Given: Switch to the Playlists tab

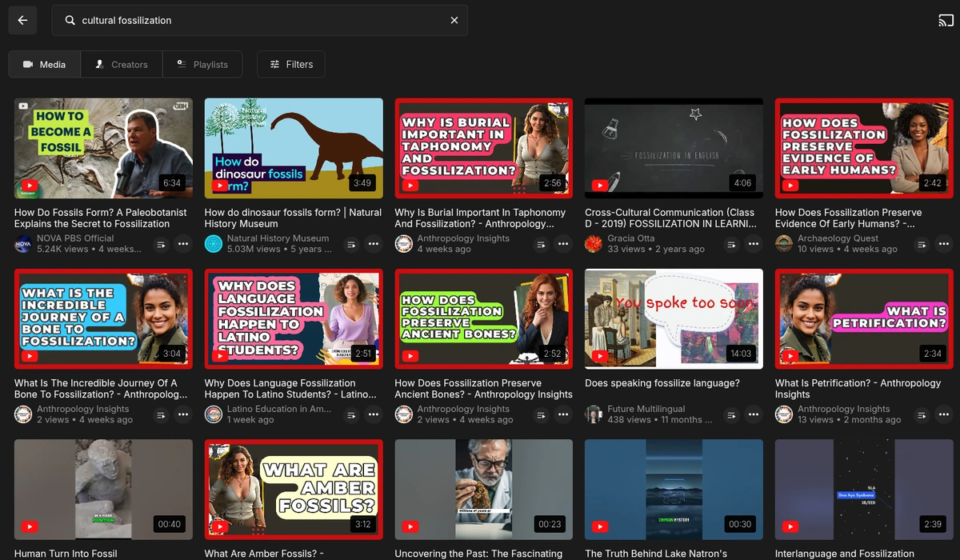Looking at the screenshot, I should 202,65.
